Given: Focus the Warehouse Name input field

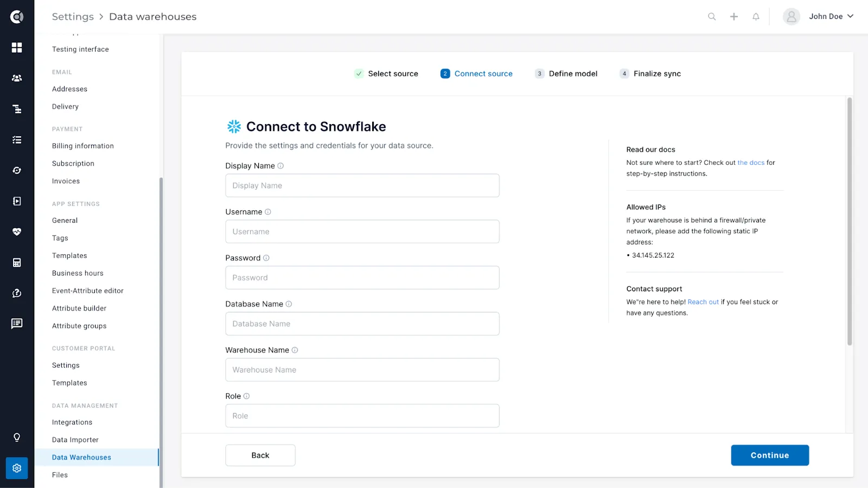Looking at the screenshot, I should 362,370.
